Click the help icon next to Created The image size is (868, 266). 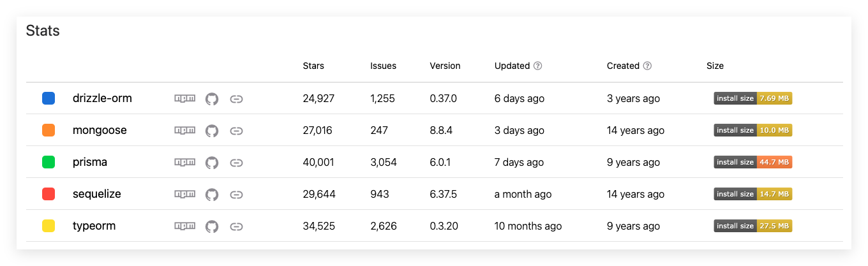click(x=647, y=66)
